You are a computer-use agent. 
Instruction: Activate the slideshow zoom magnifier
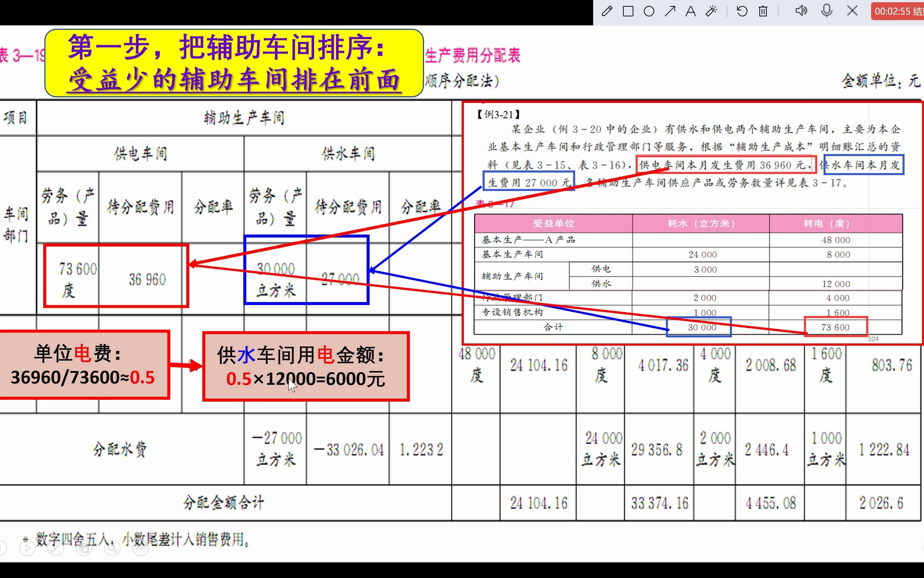coord(112,549)
